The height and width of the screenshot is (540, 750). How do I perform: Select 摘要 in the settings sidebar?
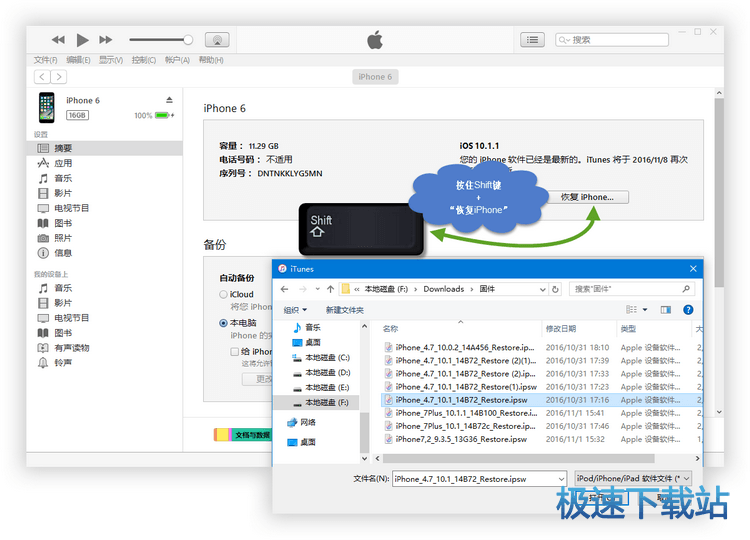click(x=104, y=148)
